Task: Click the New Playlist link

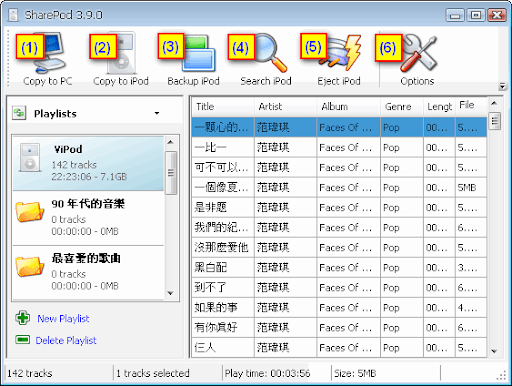Action: pos(63,318)
